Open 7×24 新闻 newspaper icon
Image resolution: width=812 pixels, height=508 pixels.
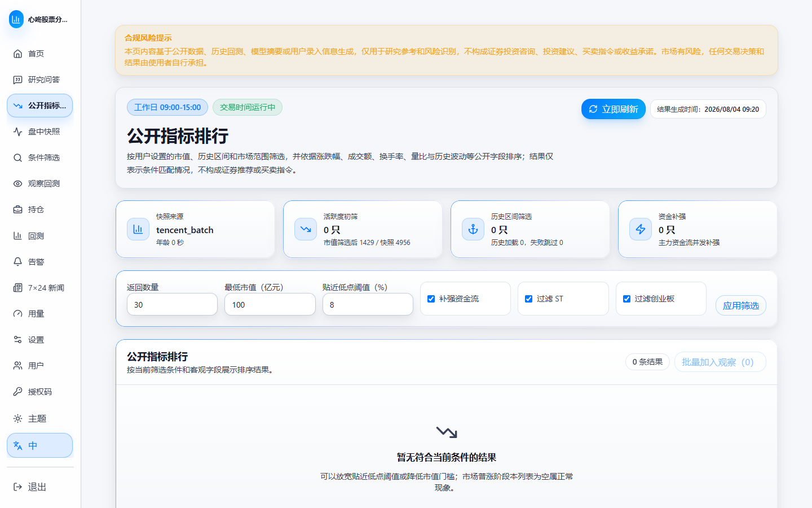(17, 288)
